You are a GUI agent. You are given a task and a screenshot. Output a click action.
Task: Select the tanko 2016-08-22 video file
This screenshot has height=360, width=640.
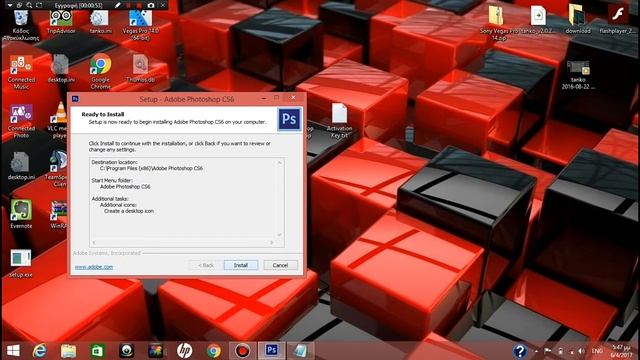(578, 75)
